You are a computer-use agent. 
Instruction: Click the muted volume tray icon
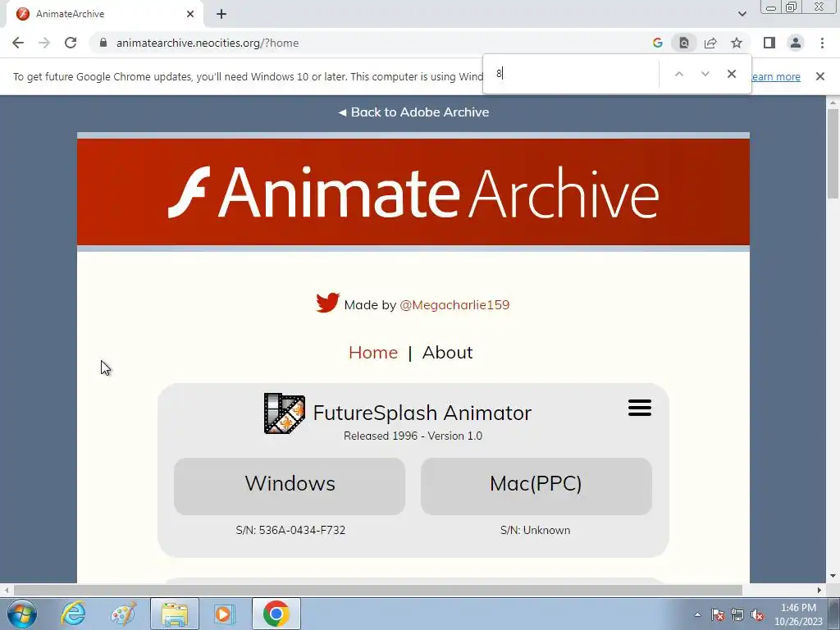coord(757,614)
